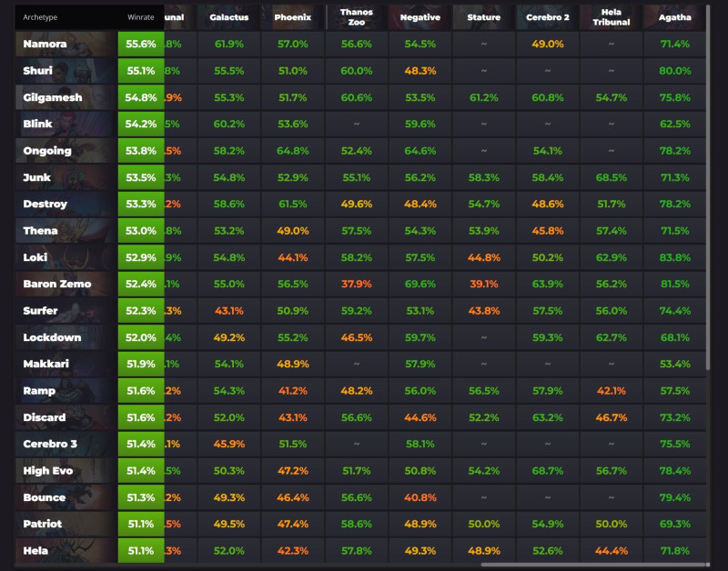The width and height of the screenshot is (728, 571).
Task: Open the Lockdown archetype row
Action: click(66, 337)
